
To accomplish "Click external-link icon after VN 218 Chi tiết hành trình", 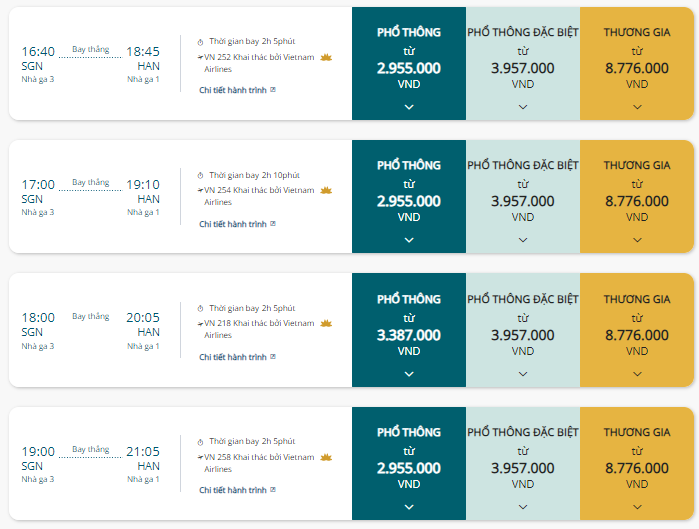I will coord(273,357).
